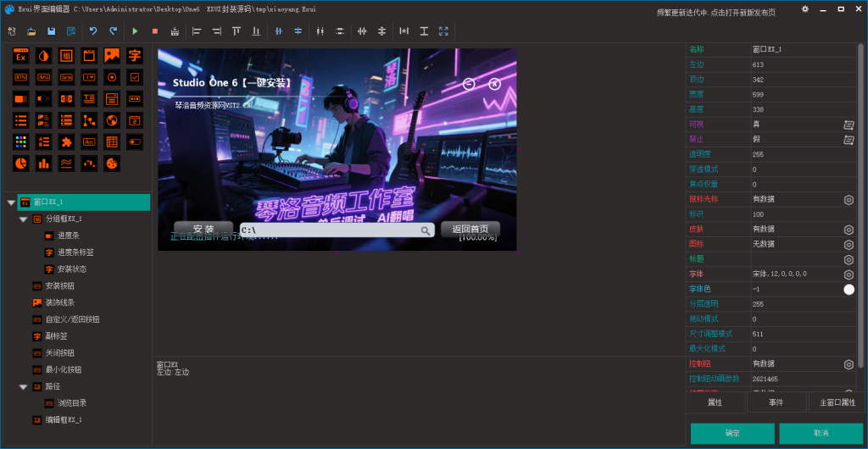Switch to the 主窗口属性 tab

point(837,402)
